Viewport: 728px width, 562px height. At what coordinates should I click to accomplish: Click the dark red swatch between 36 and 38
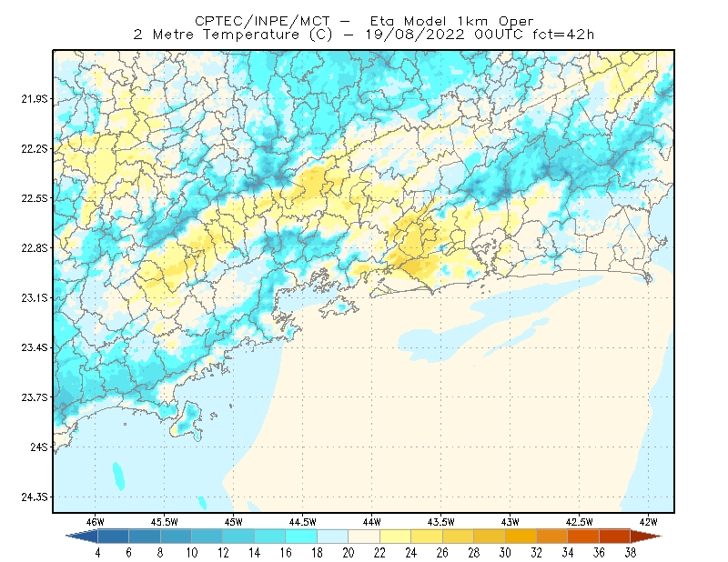[x=614, y=537]
